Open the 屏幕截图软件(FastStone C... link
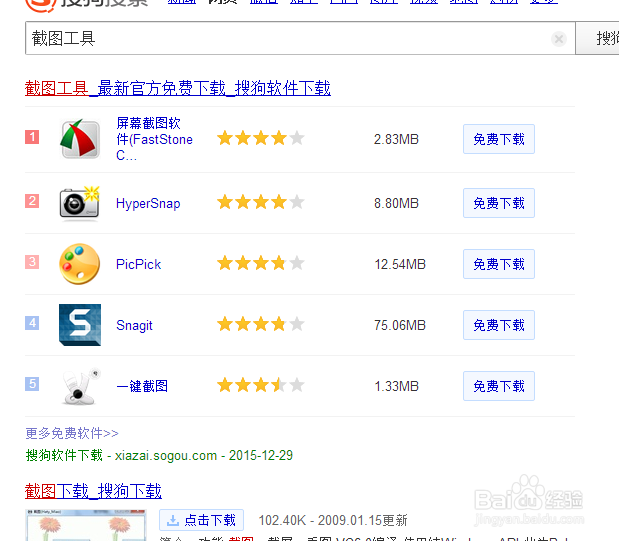The image size is (619, 541). pos(154,139)
